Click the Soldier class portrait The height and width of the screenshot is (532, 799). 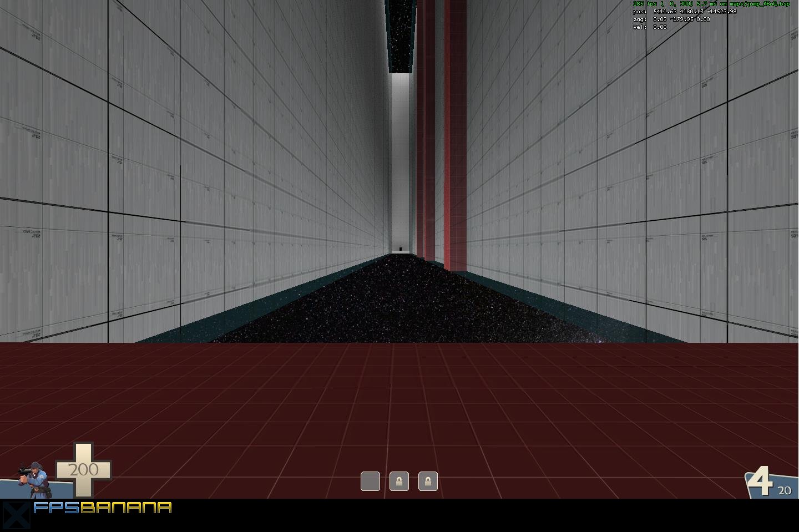tap(34, 479)
